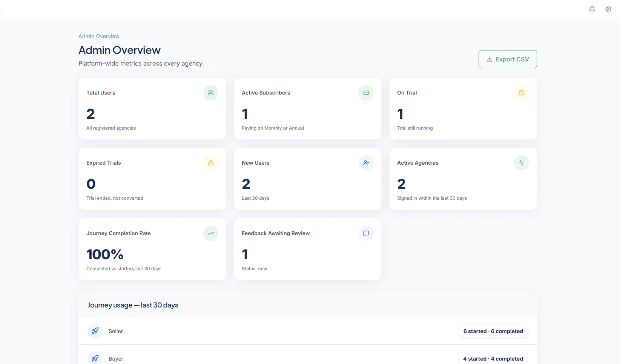Open the settings gear

(x=608, y=9)
